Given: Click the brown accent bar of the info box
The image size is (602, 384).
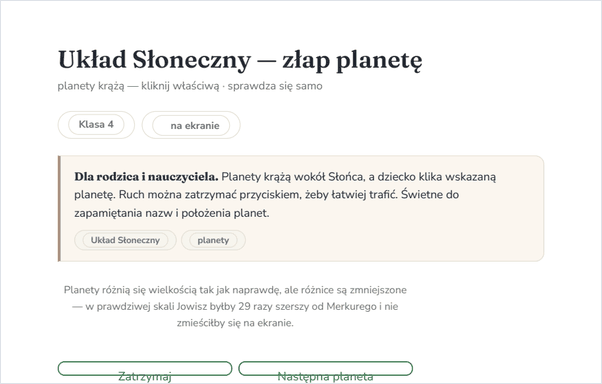Looking at the screenshot, I should tap(59, 209).
